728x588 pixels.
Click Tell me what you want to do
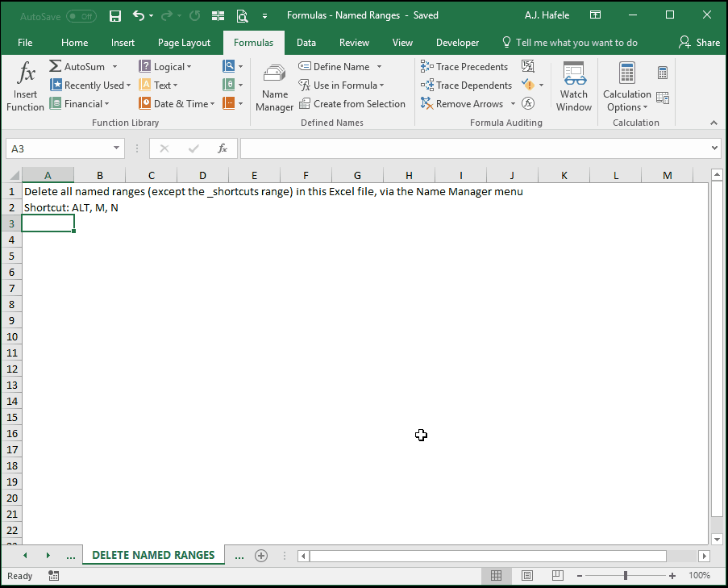coord(570,43)
